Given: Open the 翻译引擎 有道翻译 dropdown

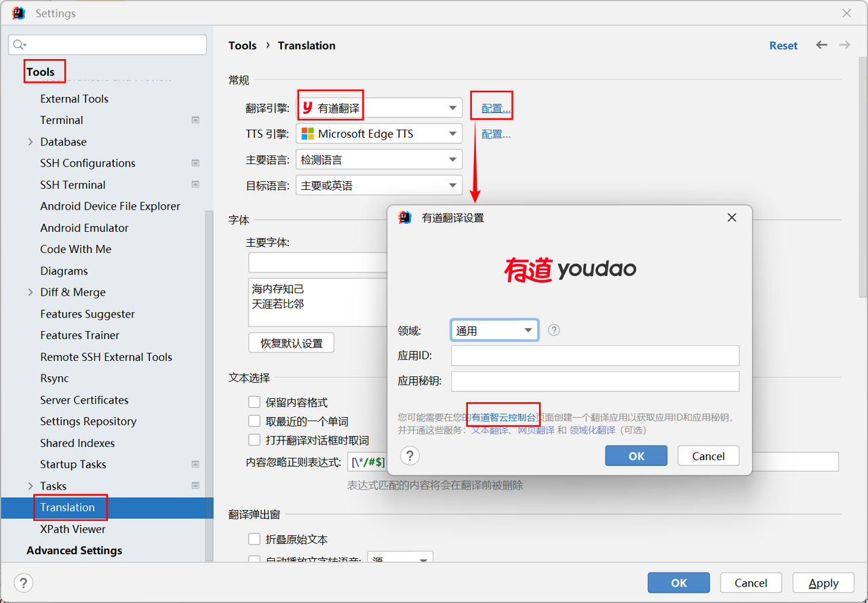Looking at the screenshot, I should 379,108.
